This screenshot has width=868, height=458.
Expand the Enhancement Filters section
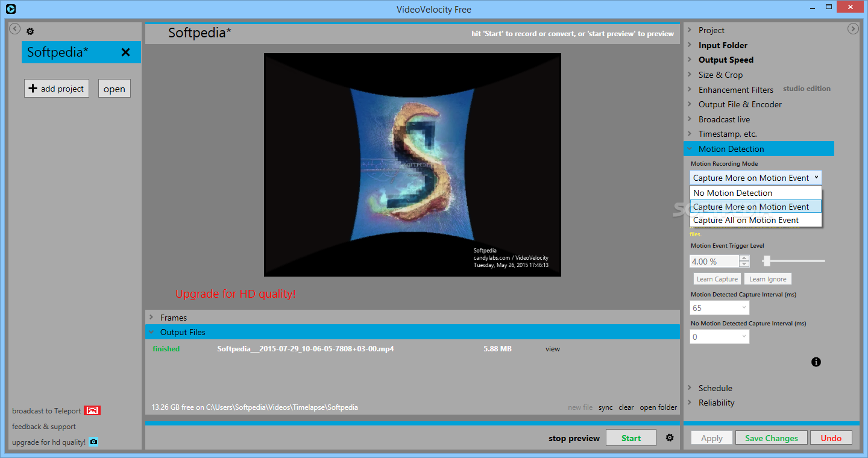[x=736, y=90]
